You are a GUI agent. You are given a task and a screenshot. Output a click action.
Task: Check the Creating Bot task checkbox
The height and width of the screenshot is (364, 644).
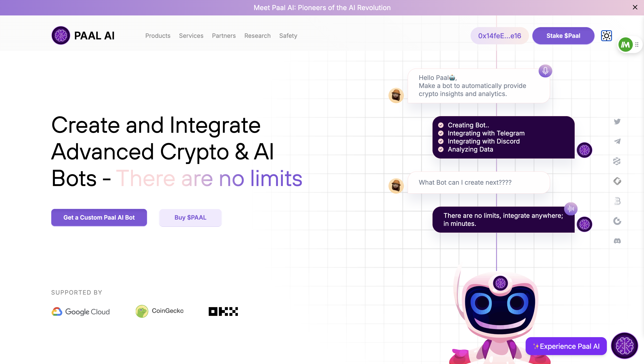(x=441, y=125)
